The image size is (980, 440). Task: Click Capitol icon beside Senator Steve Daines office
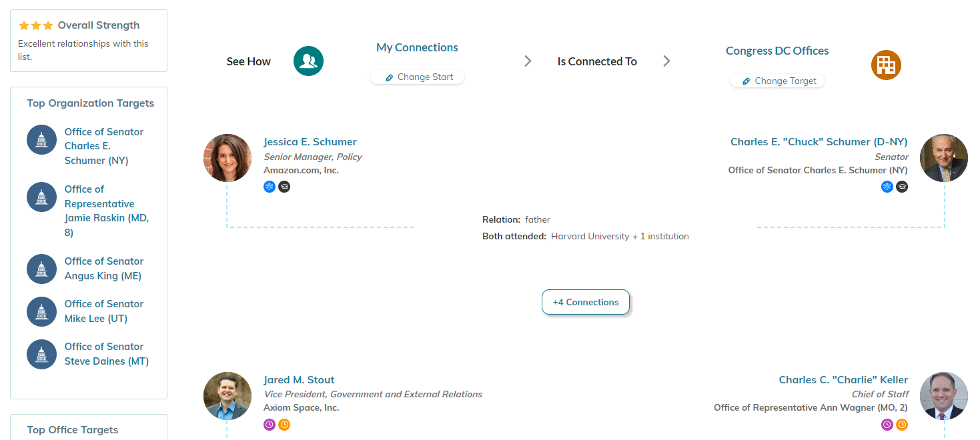(x=41, y=354)
